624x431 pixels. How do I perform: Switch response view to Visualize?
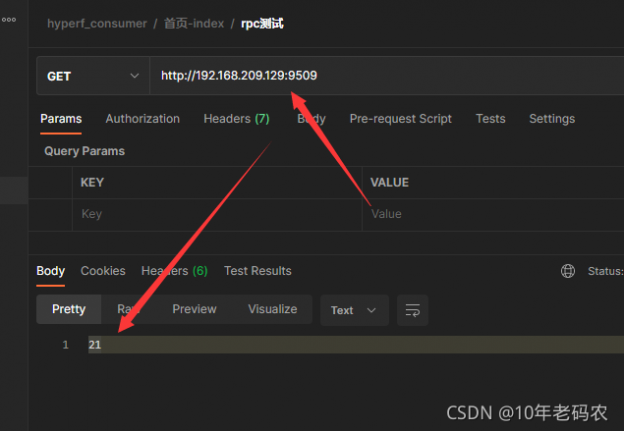[272, 309]
